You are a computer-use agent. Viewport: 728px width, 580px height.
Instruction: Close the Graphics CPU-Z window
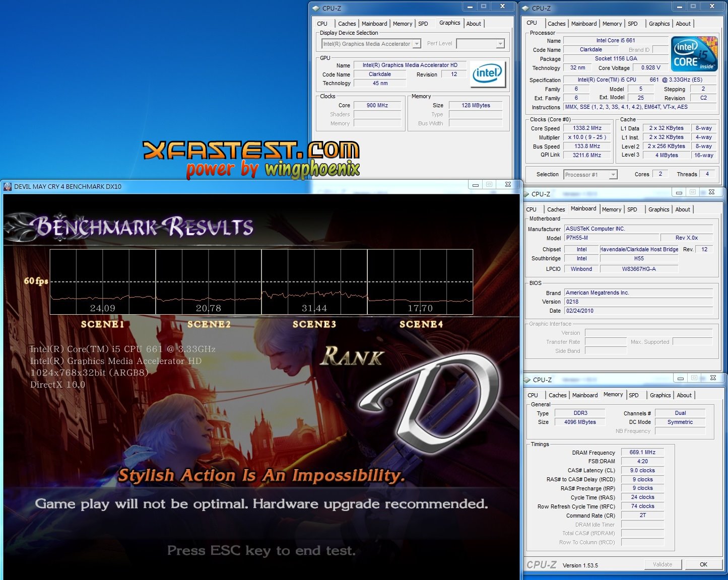(502, 7)
